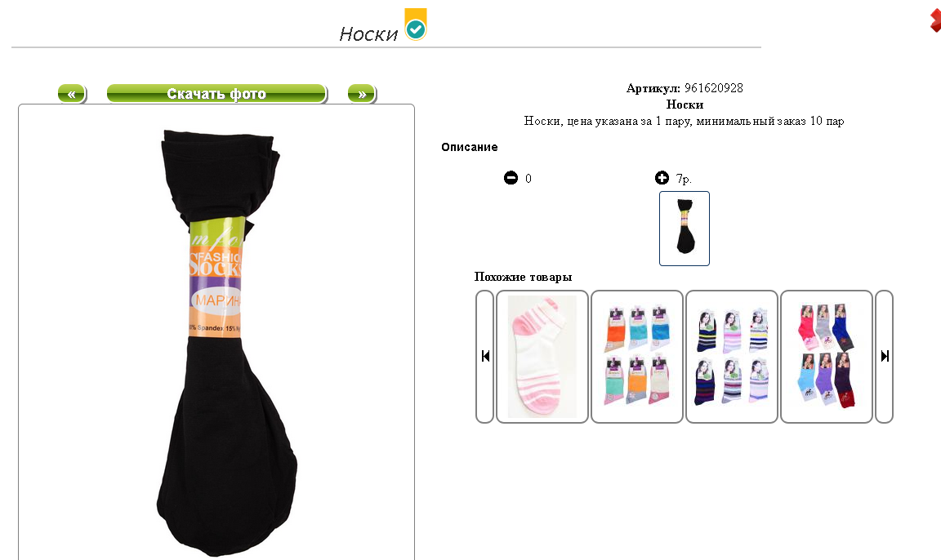Click the Описание description heading
The width and height of the screenshot is (941, 560).
point(470,147)
